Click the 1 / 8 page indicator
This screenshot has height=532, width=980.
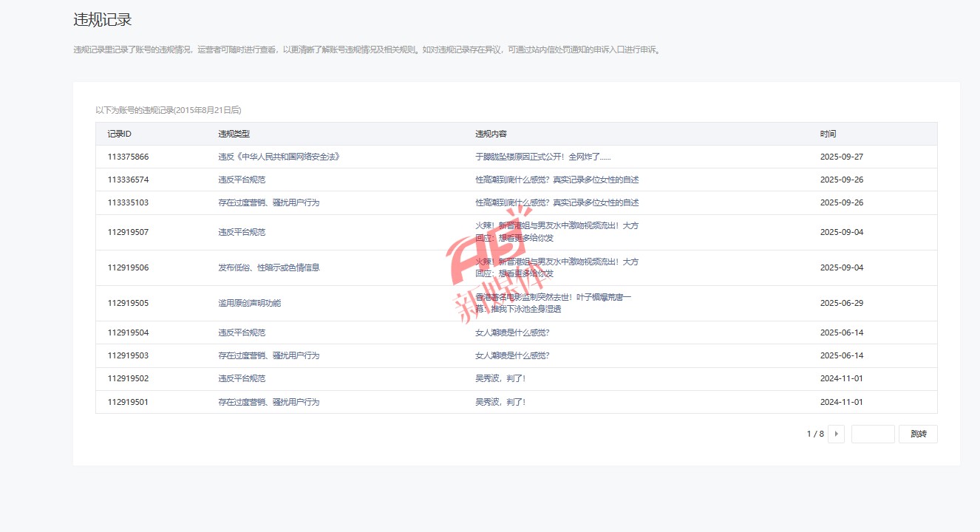coord(814,434)
